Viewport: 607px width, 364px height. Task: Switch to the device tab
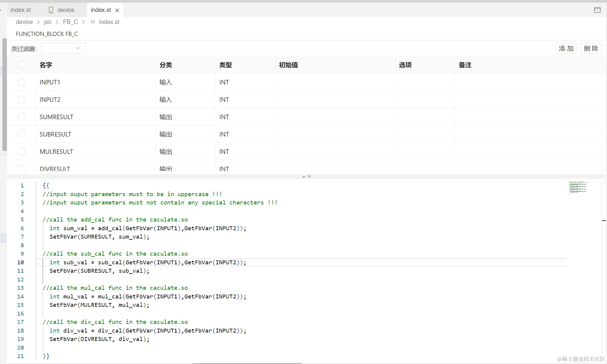(65, 10)
